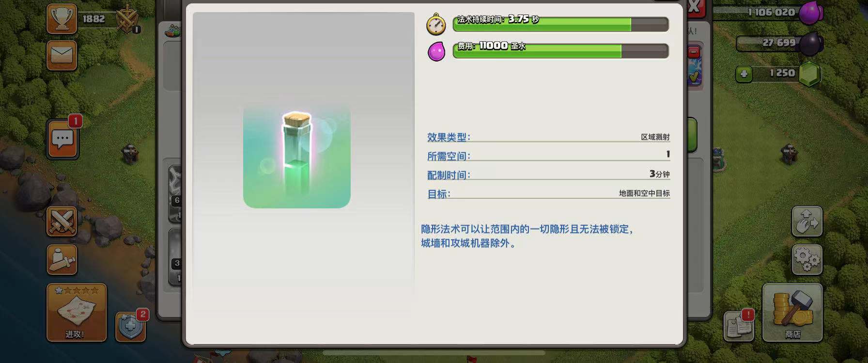Open the trophy ranking icon
The width and height of the screenshot is (868, 363).
click(x=62, y=19)
